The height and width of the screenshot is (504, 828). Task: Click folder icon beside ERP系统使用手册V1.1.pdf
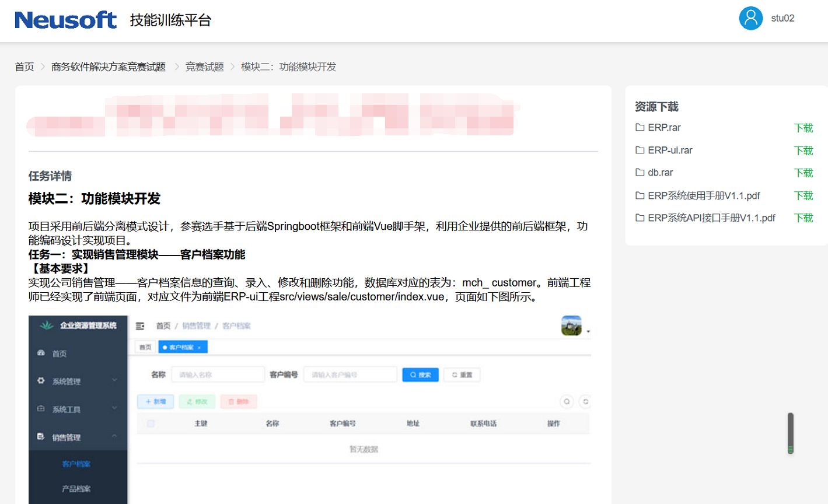point(640,195)
